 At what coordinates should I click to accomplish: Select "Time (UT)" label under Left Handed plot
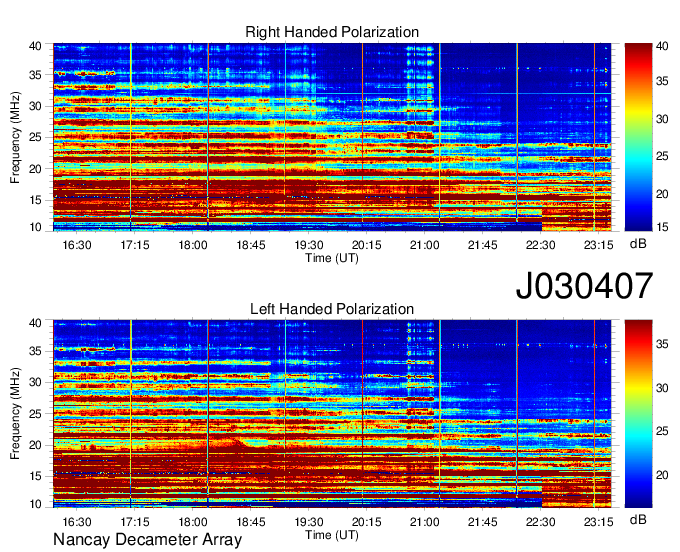[x=332, y=535]
